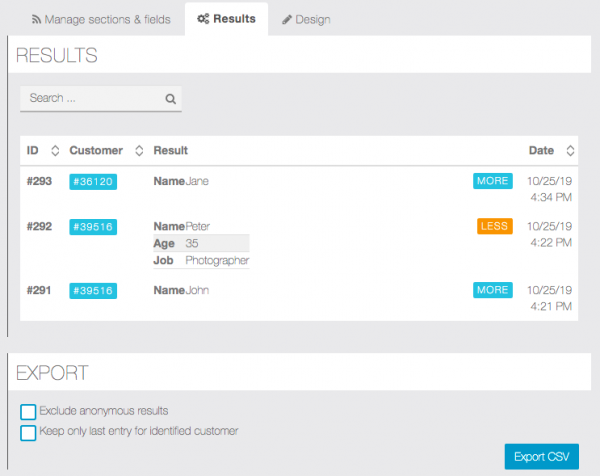This screenshot has height=476, width=600.
Task: Enable Exclude anonymous results checkbox
Action: tap(28, 412)
